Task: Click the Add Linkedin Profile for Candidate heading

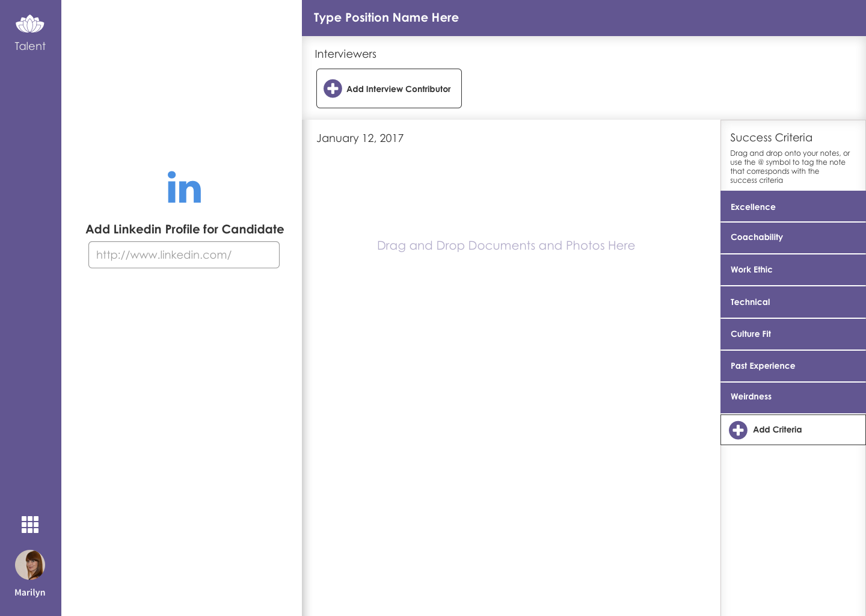Action: (x=185, y=229)
